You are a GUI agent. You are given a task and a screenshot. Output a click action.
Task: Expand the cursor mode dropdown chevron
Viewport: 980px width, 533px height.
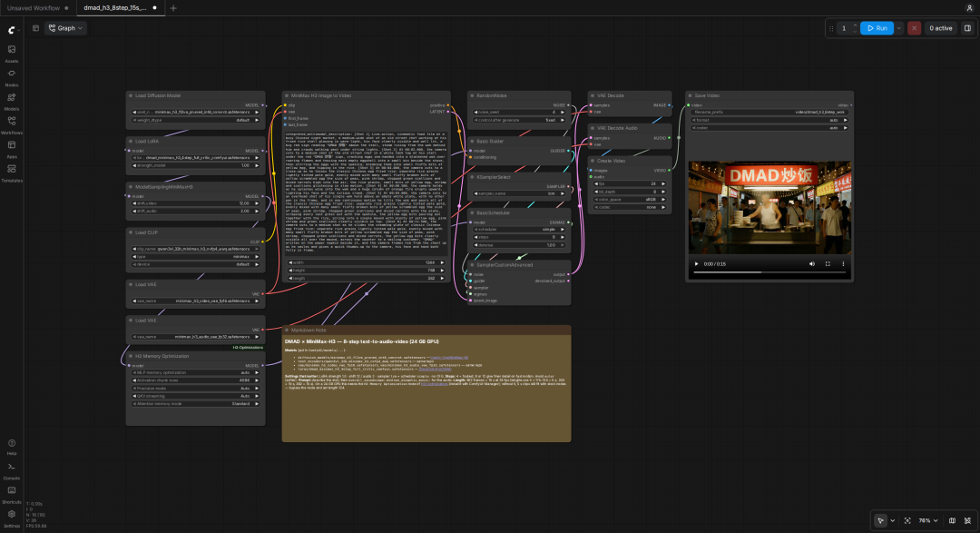tap(893, 520)
